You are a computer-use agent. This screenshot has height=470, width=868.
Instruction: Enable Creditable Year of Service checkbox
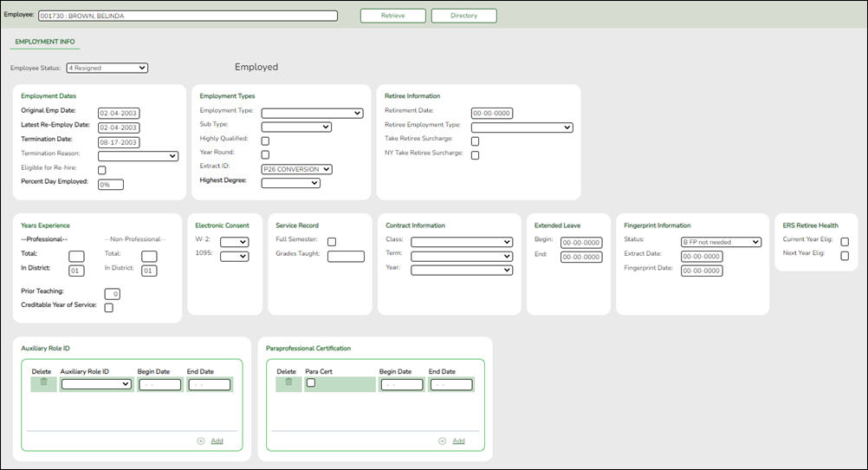(x=109, y=308)
